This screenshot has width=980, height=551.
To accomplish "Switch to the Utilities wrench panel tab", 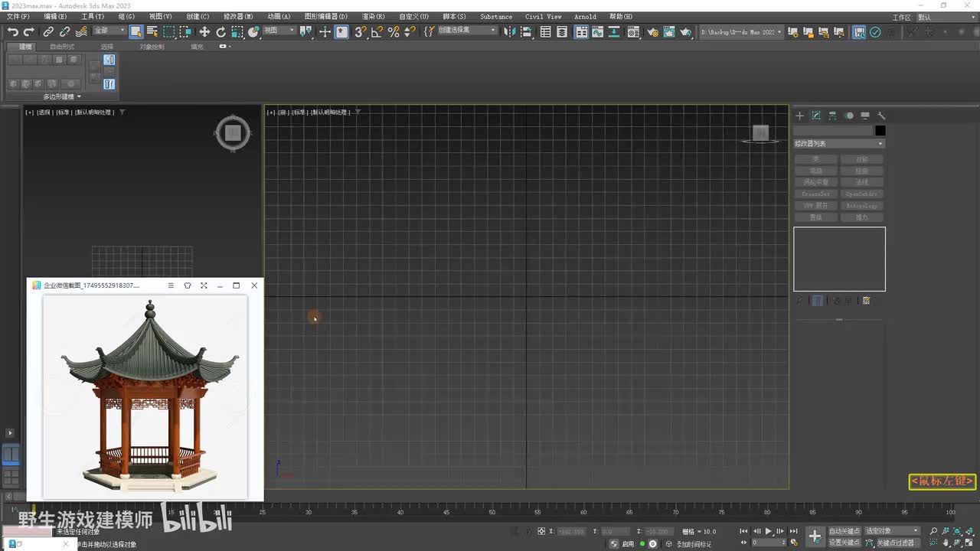I will [881, 116].
